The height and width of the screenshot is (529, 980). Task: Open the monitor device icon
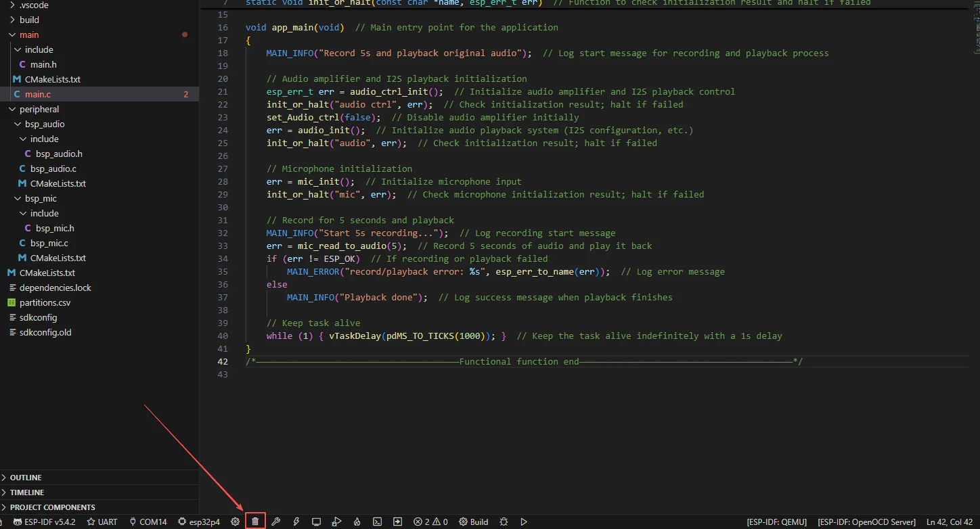[316, 522]
